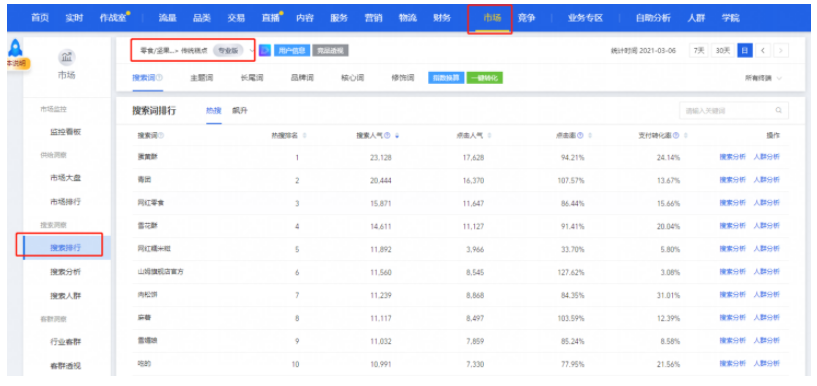Image resolution: width=817 pixels, height=386 pixels.
Task: Switch to 修饰词 tab
Action: pyautogui.click(x=402, y=78)
